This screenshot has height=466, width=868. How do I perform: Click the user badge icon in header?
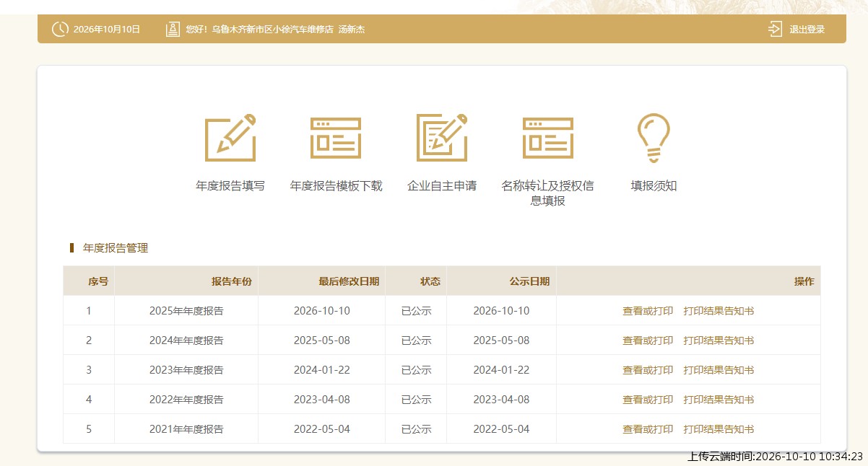pyautogui.click(x=173, y=30)
